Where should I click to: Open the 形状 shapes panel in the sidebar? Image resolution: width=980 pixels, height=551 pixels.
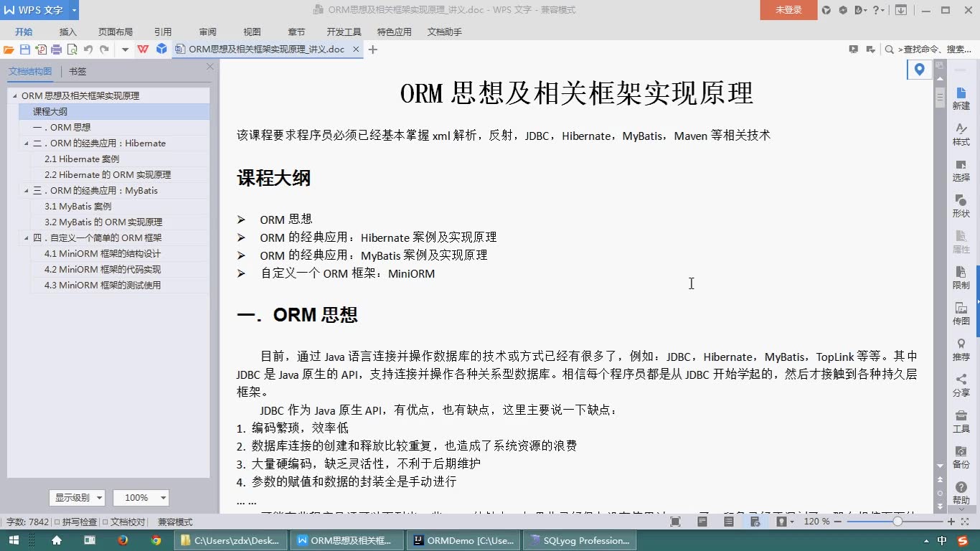coord(961,206)
